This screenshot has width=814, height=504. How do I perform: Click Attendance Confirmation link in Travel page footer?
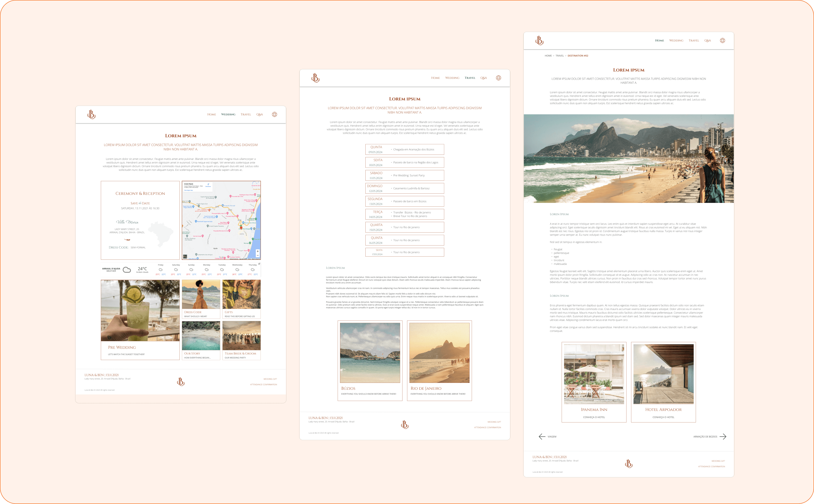tap(487, 428)
